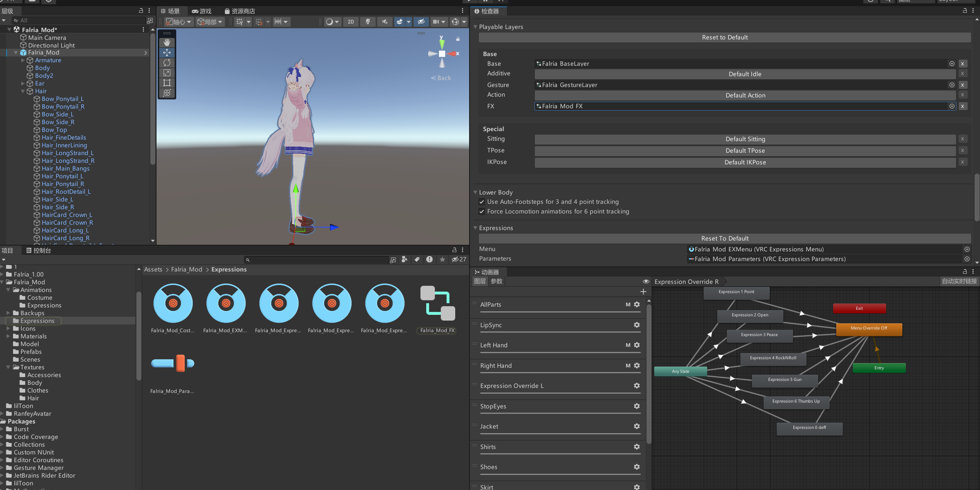Open settings gear for Jacket layer
Screen dimensions: 980x490
click(637, 426)
